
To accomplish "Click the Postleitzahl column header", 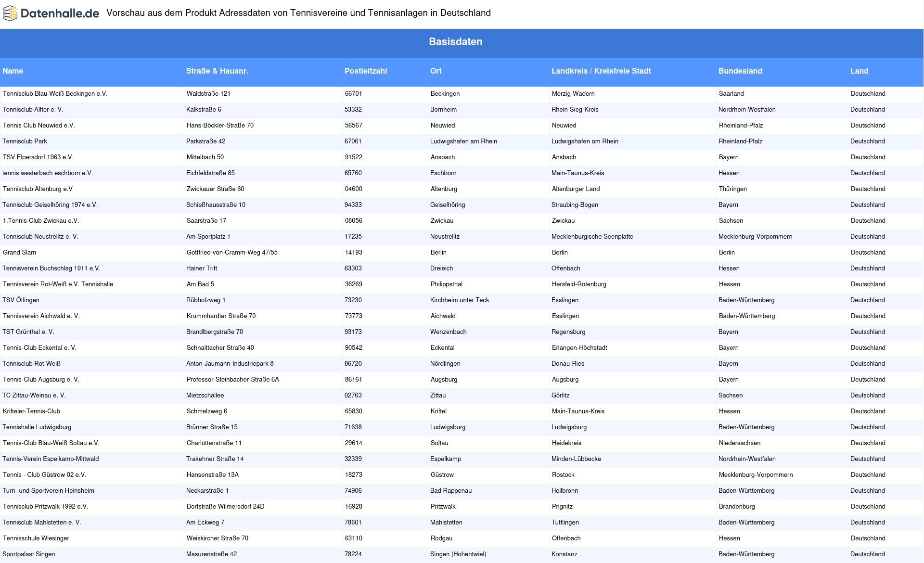I will 366,71.
